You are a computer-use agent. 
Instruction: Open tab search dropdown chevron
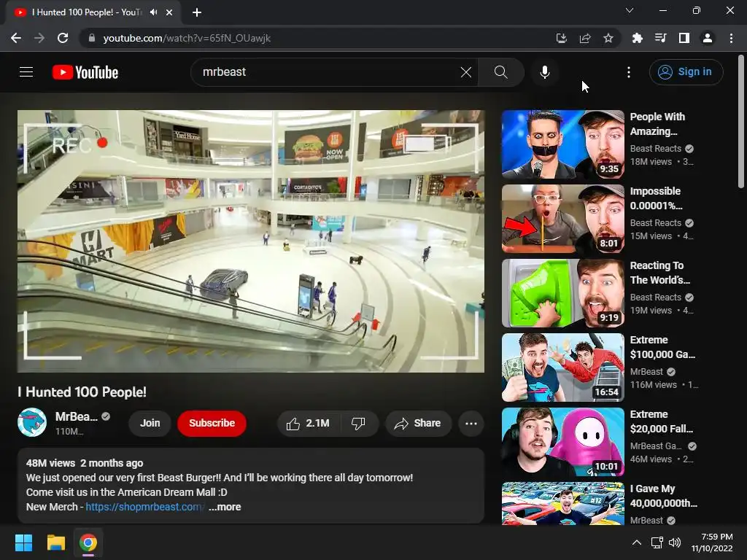630,10
